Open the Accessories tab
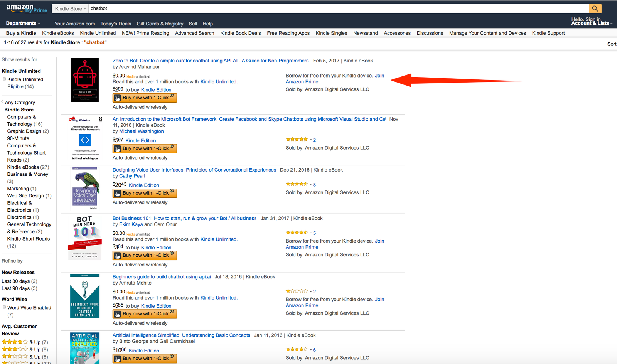Viewport: 617px width, 364px height. [397, 33]
